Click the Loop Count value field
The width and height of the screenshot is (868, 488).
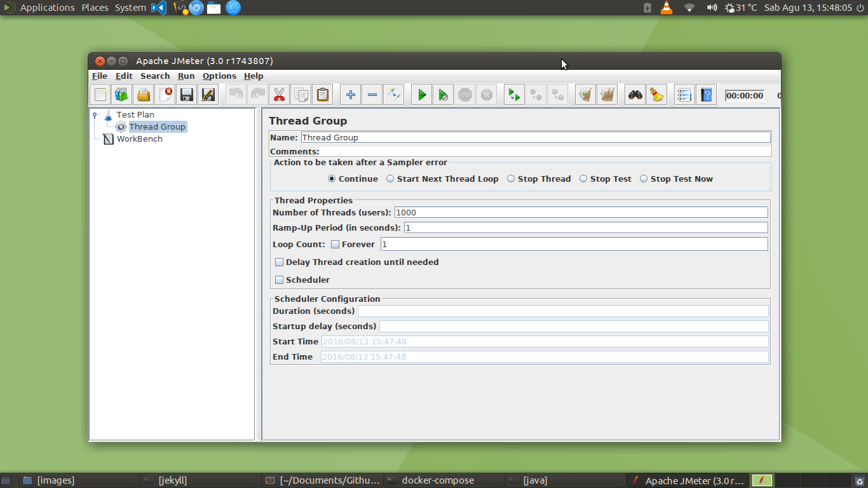pos(574,245)
